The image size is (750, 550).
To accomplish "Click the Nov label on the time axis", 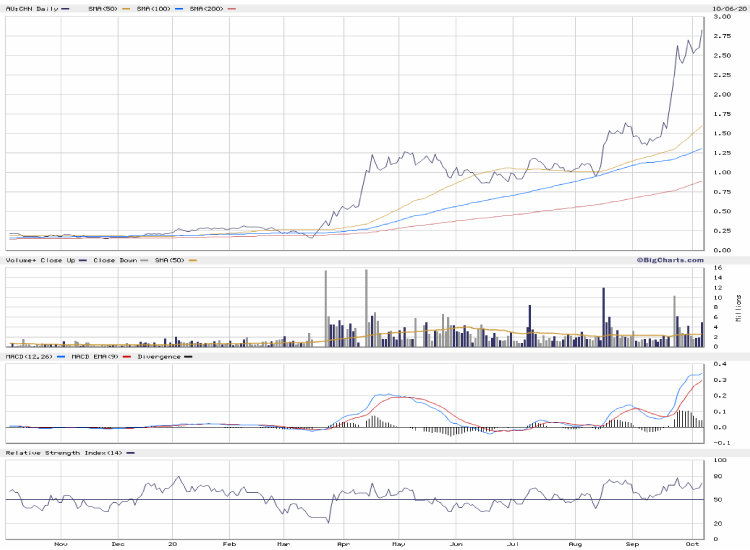I will click(x=60, y=543).
